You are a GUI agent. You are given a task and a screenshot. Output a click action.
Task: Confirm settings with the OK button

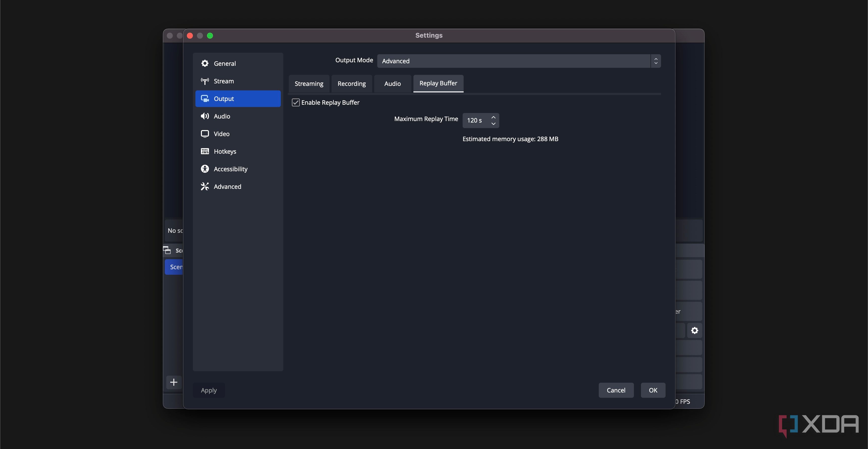pos(653,390)
